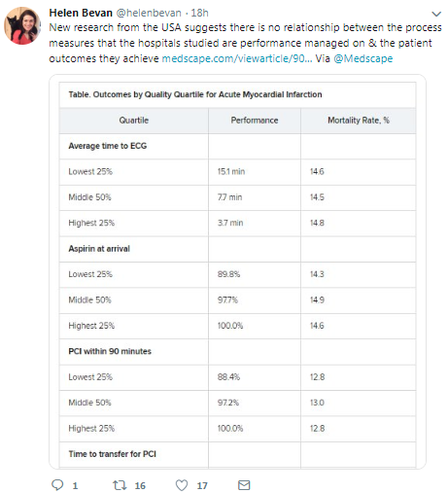Open the @helenbevan handle link
The width and height of the screenshot is (448, 493).
point(149,13)
